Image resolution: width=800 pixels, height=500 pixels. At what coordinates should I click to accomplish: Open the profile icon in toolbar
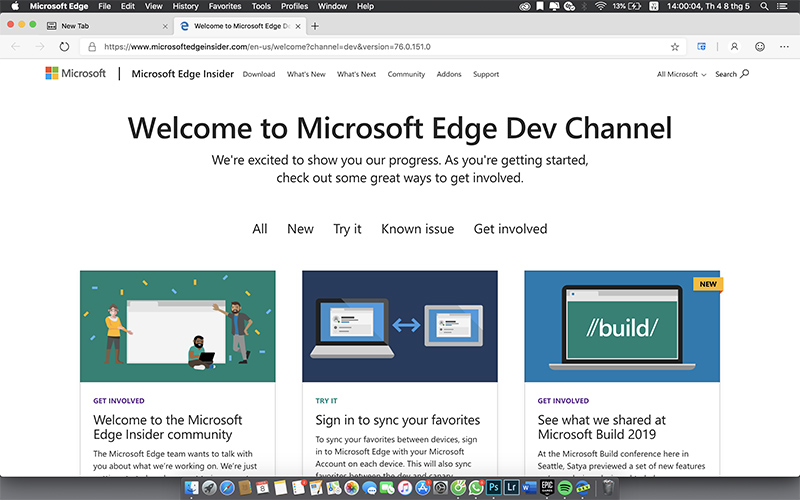(734, 46)
